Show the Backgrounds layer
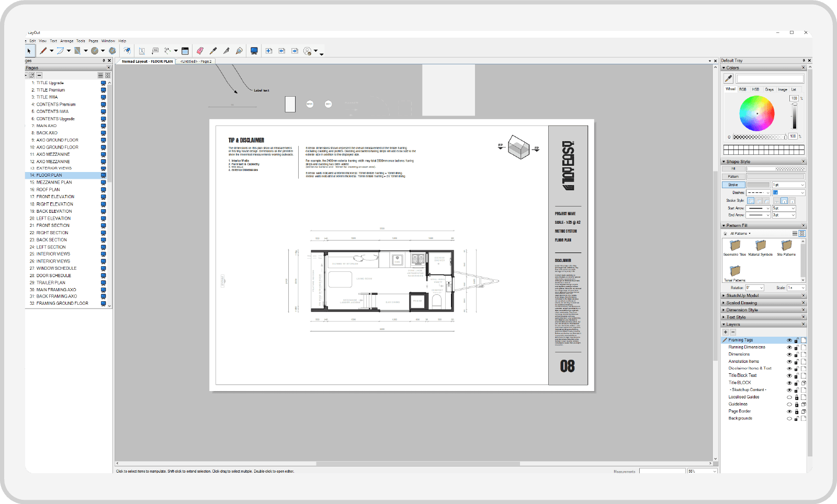Viewport: 837px width, 504px height. (789, 418)
